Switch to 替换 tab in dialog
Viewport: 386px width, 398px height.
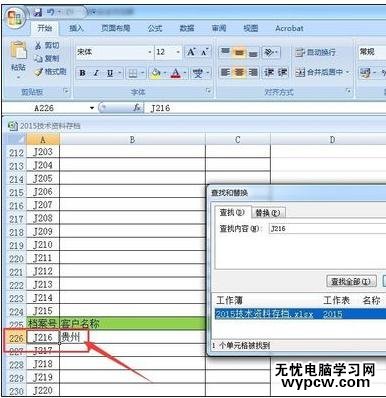coord(268,213)
